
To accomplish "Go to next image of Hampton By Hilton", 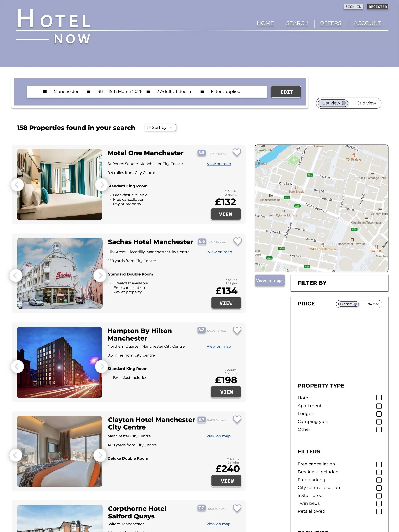I will coord(102,366).
